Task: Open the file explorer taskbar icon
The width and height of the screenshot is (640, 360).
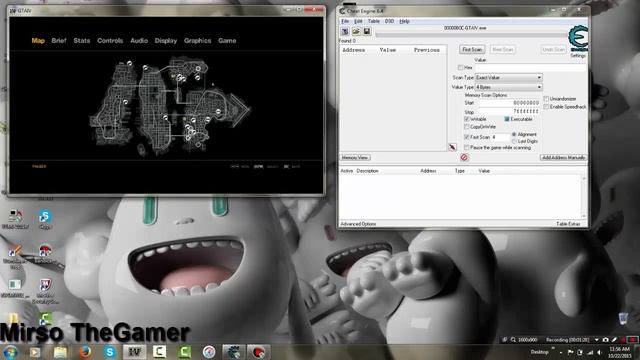Action: click(x=60, y=352)
